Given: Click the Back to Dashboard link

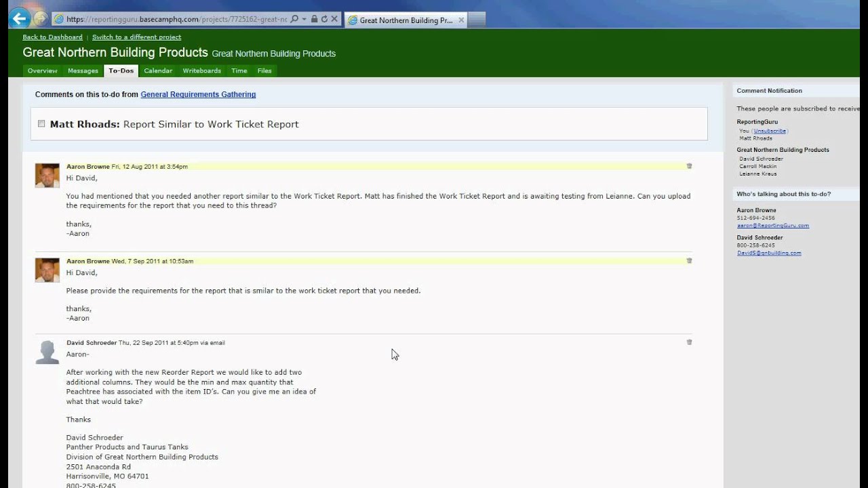Looking at the screenshot, I should 52,37.
